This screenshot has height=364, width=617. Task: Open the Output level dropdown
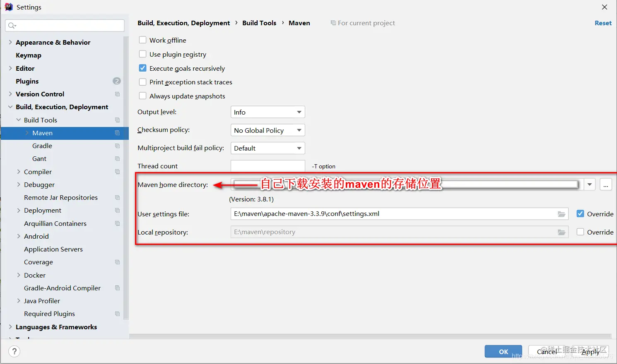(x=268, y=112)
